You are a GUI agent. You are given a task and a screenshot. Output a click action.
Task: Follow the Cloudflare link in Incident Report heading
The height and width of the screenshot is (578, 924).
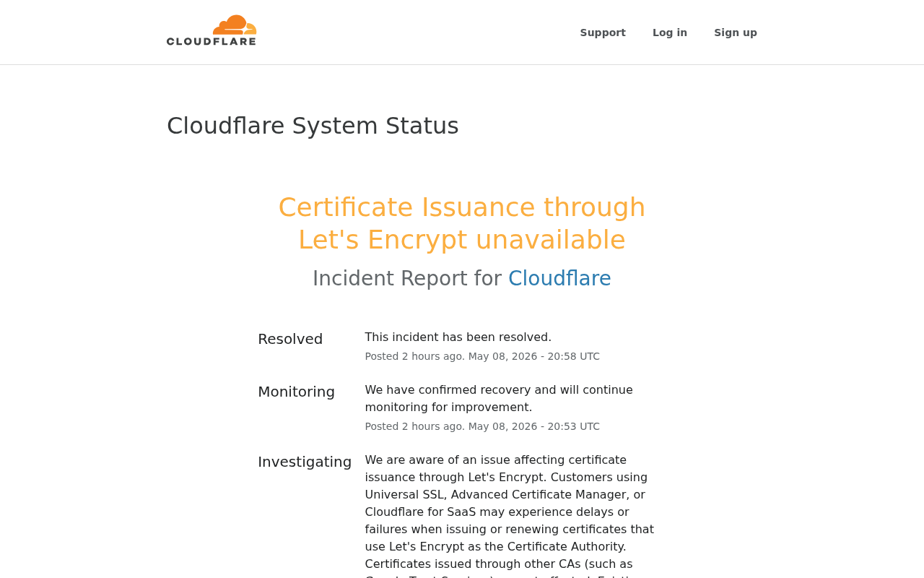tap(559, 278)
